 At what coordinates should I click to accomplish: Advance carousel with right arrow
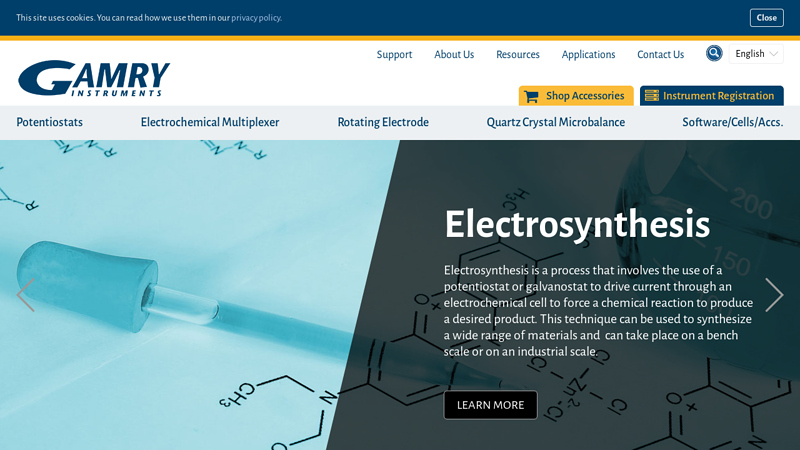click(x=774, y=295)
